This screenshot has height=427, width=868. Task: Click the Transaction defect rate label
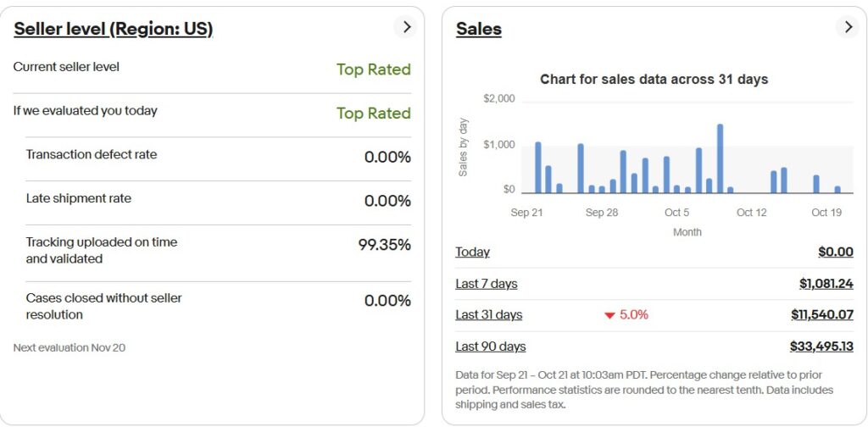click(x=92, y=154)
